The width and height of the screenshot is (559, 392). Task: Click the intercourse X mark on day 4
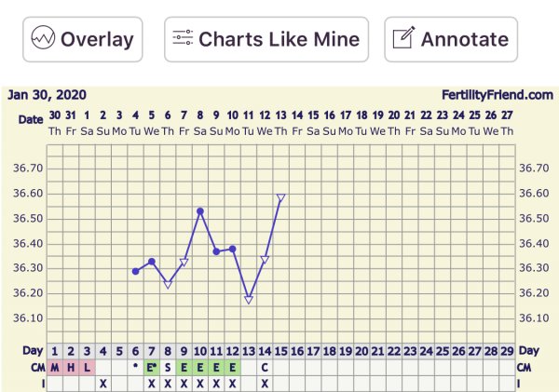103,383
